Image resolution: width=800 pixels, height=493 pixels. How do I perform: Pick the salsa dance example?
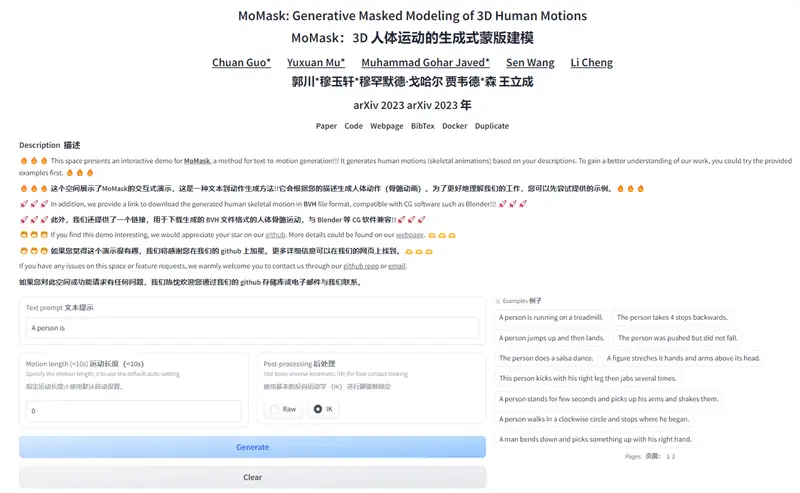pos(545,358)
